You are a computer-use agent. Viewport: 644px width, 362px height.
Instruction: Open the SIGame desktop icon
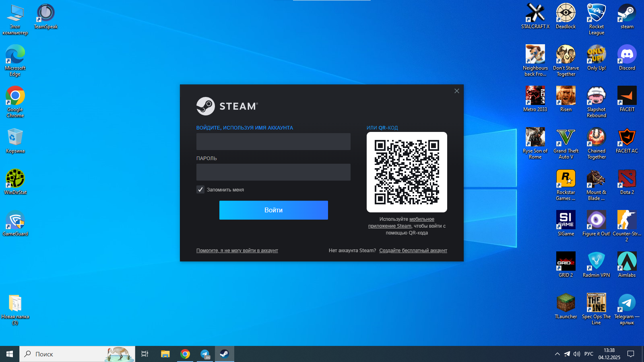tap(566, 223)
